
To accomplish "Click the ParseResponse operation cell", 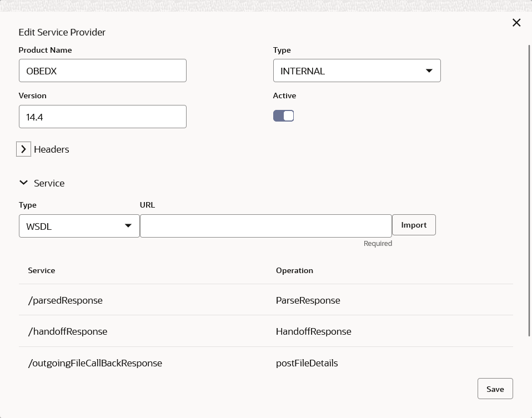I will tap(308, 300).
